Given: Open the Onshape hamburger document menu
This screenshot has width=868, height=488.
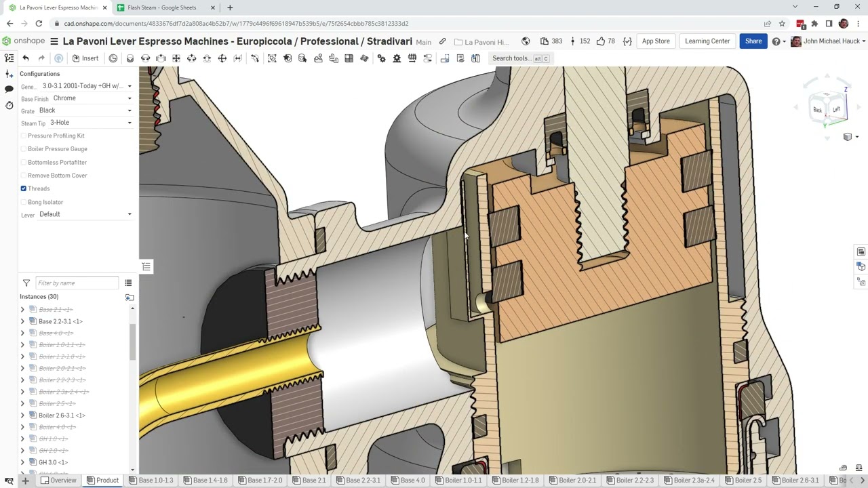Looking at the screenshot, I should 54,41.
